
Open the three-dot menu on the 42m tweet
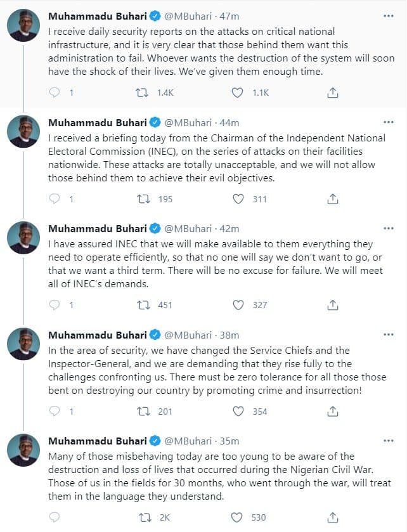click(389, 228)
